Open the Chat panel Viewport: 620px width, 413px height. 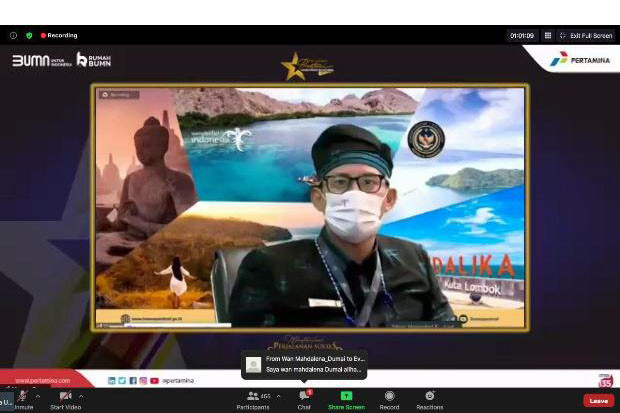click(x=304, y=400)
